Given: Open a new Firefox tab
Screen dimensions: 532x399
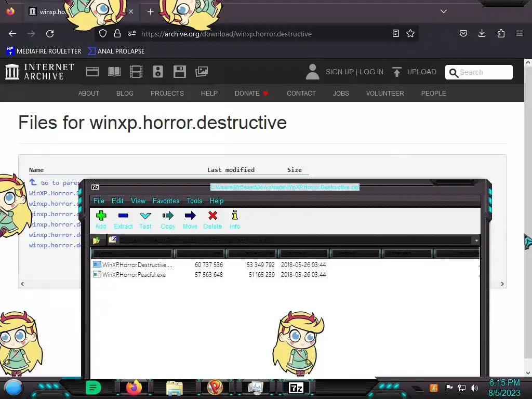Looking at the screenshot, I should click(x=150, y=12).
